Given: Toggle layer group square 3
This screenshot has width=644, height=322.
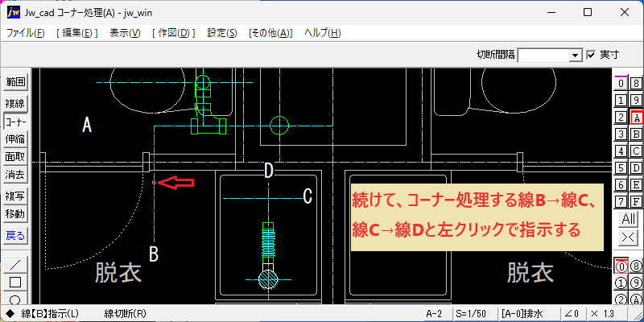Looking at the screenshot, I should point(621,134).
